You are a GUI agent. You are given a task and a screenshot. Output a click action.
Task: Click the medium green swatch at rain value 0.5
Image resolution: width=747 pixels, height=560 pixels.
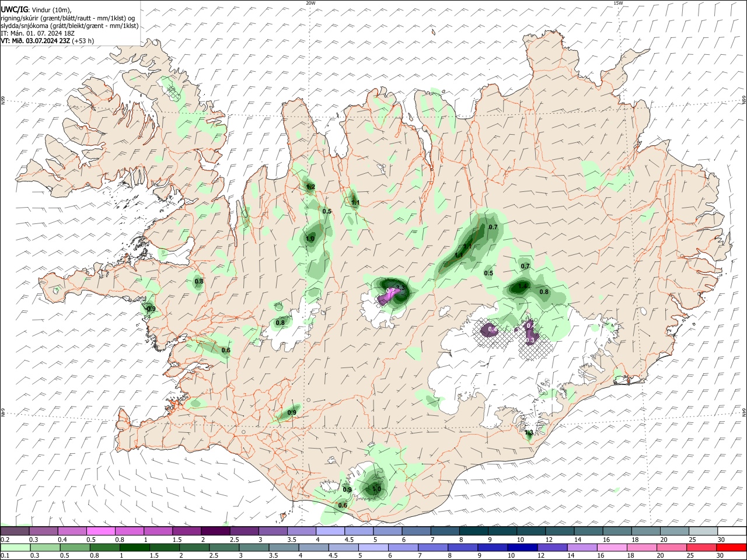point(75,548)
